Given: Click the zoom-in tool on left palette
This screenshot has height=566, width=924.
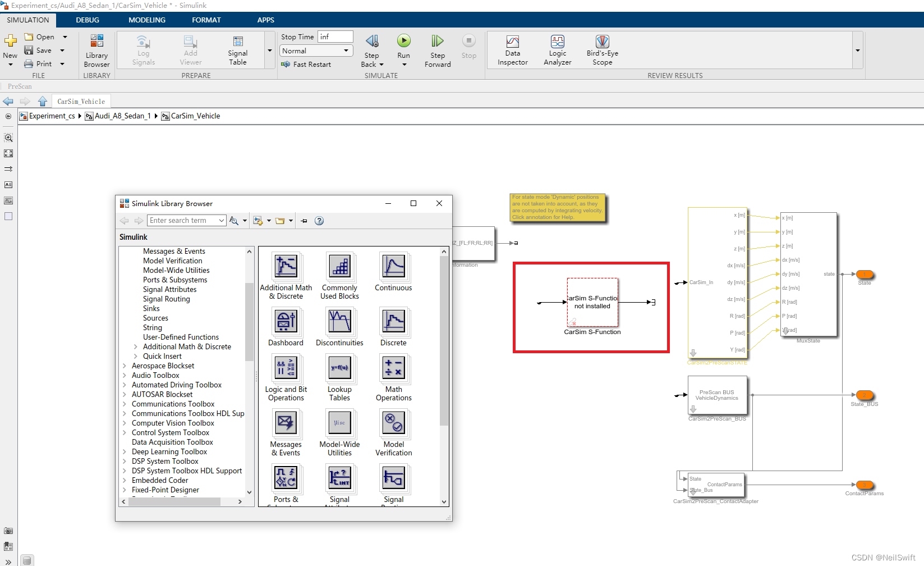Looking at the screenshot, I should coord(8,138).
